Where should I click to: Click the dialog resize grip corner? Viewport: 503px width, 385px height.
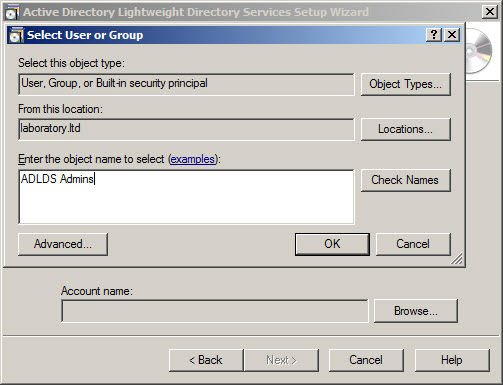click(x=457, y=259)
